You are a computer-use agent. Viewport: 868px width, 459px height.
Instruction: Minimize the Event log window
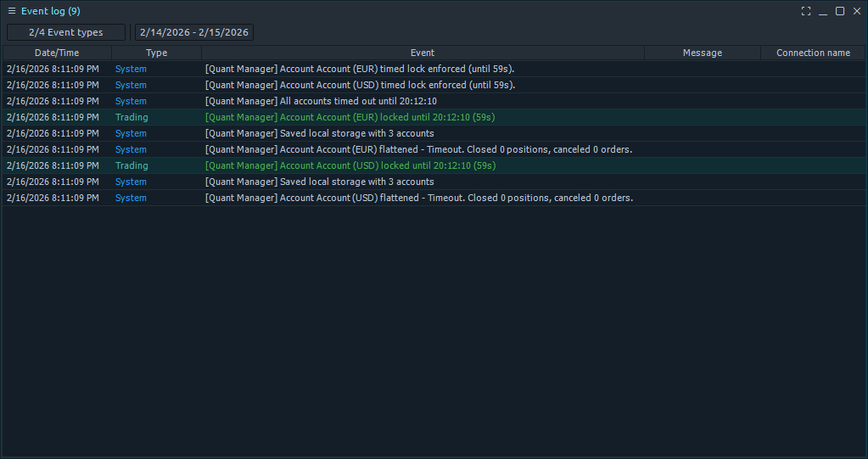pyautogui.click(x=823, y=11)
